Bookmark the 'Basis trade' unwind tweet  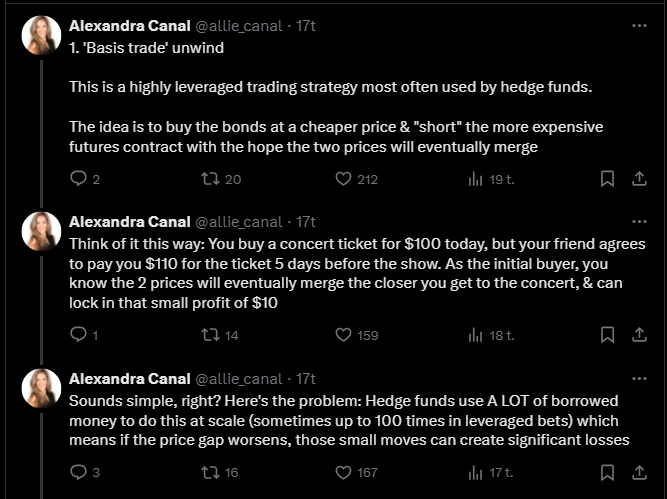607,179
